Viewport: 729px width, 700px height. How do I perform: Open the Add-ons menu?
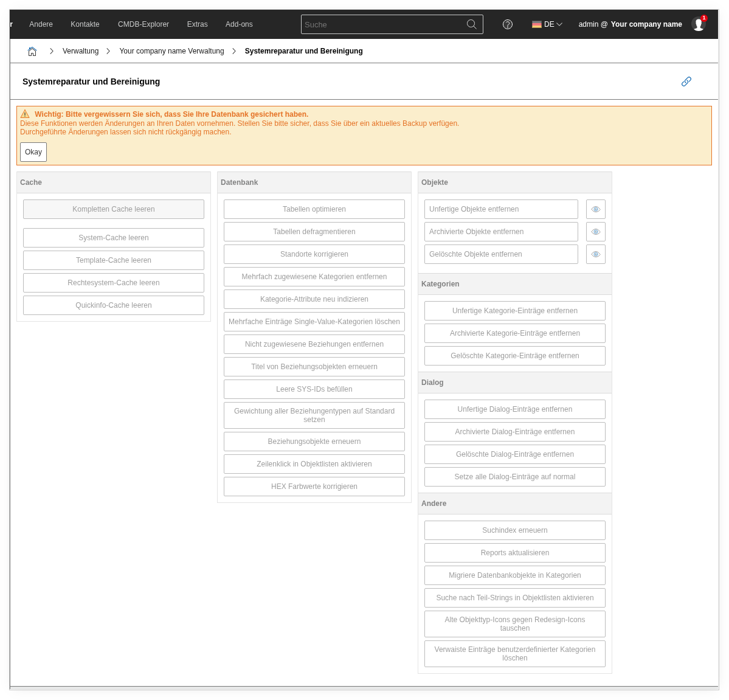(239, 24)
